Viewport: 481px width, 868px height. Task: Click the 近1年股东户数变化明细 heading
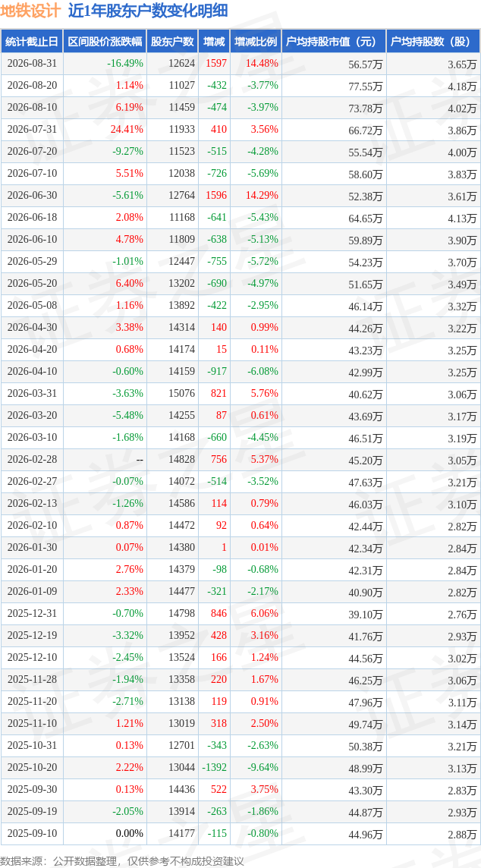(148, 11)
